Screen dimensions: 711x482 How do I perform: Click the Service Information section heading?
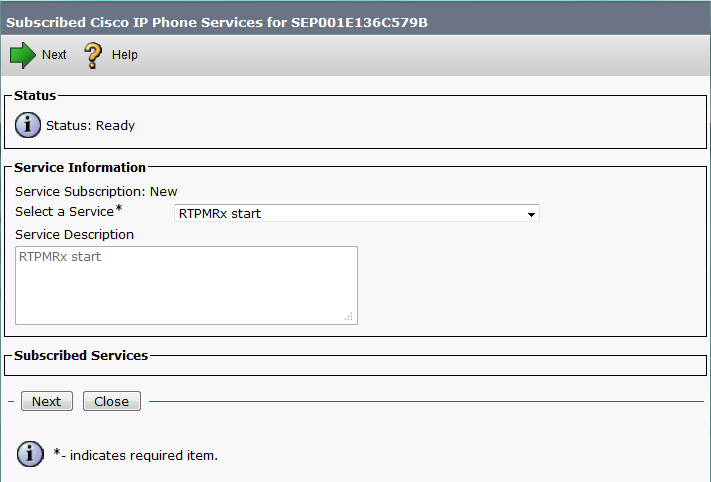[80, 167]
